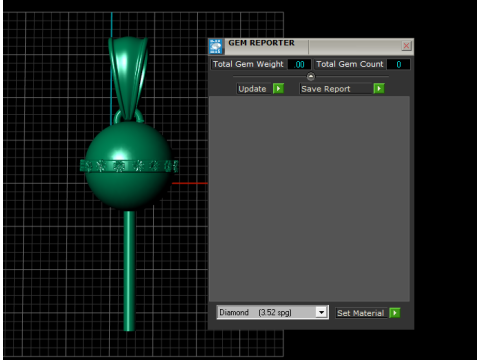
Task: Select the decorative band around the sphere
Action: coord(129,166)
